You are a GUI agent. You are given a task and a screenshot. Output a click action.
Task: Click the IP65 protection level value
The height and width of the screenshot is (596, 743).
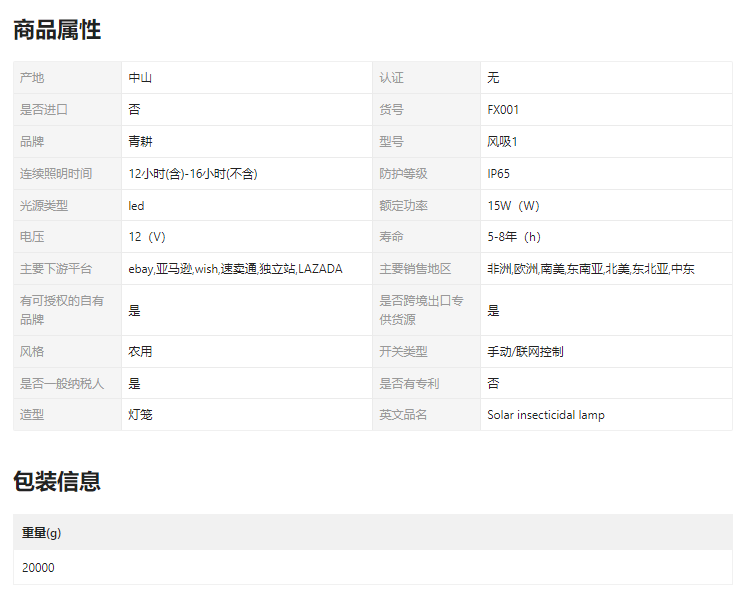tap(498, 174)
